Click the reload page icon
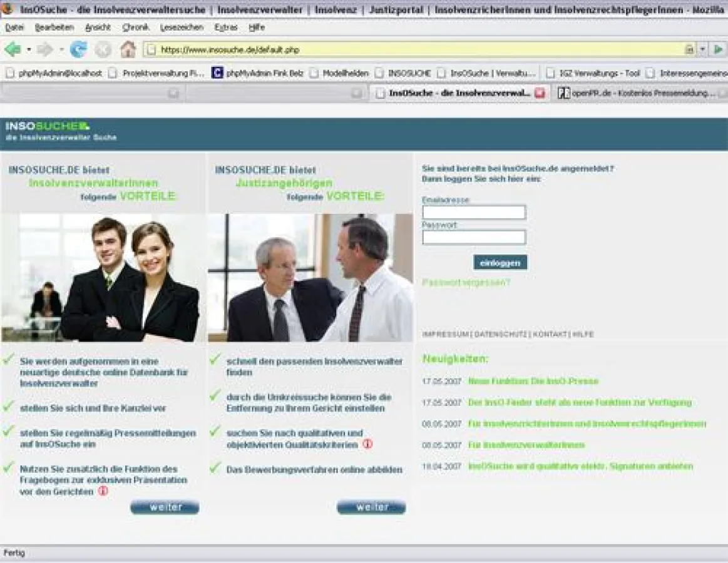Image resolution: width=728 pixels, height=563 pixels. coord(76,48)
